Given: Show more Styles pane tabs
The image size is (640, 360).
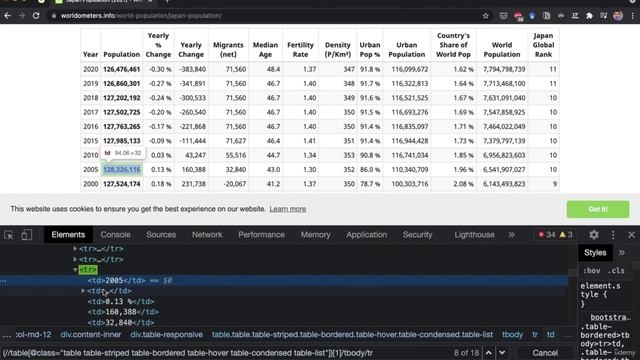Looking at the screenshot, I should click(x=622, y=253).
